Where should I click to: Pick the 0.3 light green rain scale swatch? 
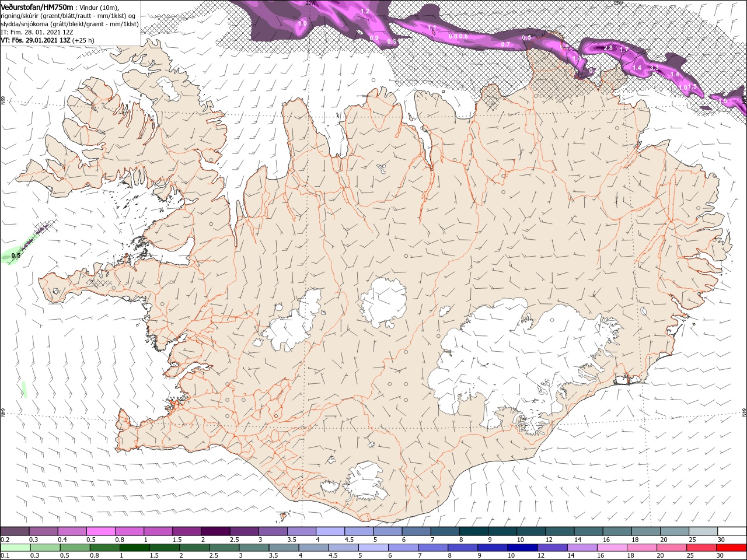click(x=44, y=548)
